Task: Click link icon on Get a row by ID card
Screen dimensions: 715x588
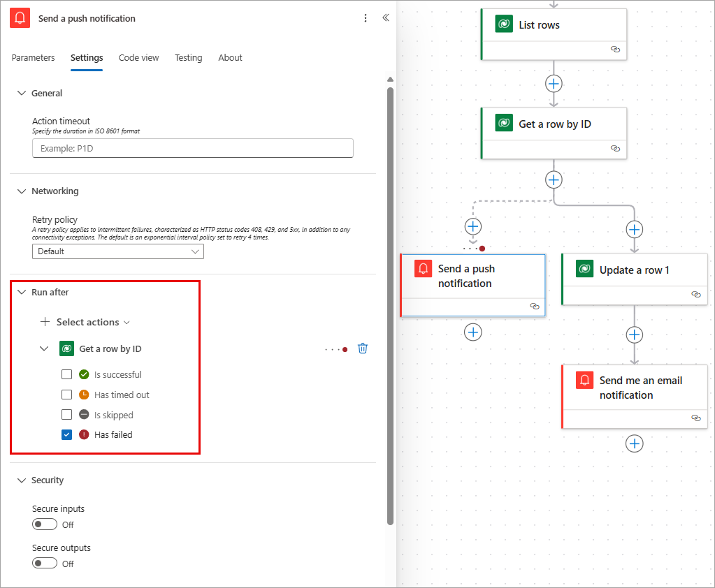Action: pyautogui.click(x=615, y=149)
